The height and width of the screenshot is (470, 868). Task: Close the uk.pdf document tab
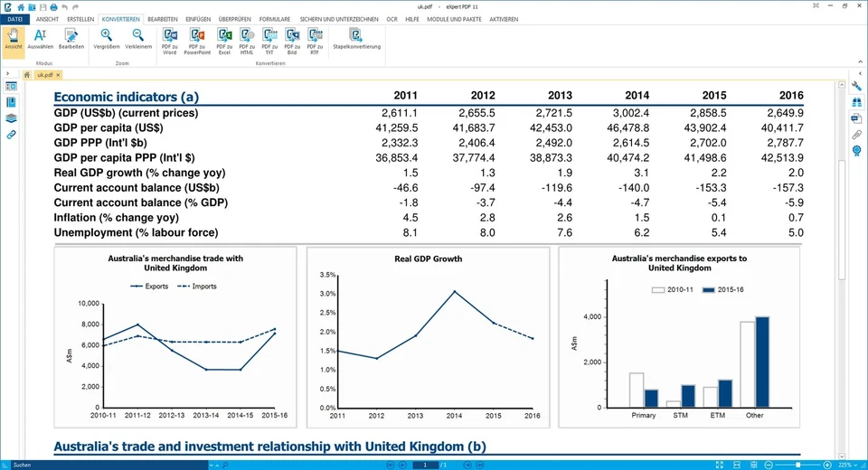(58, 75)
